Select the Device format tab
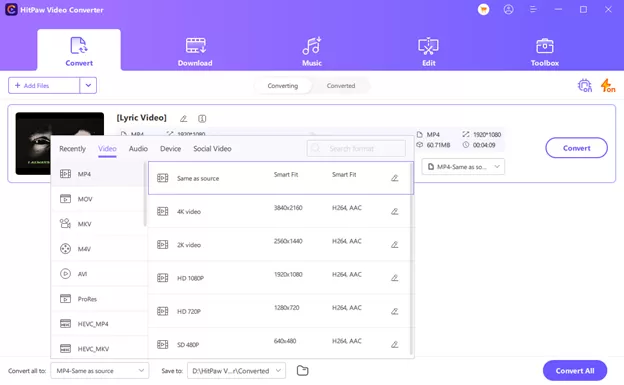The height and width of the screenshot is (385, 624). click(x=170, y=149)
